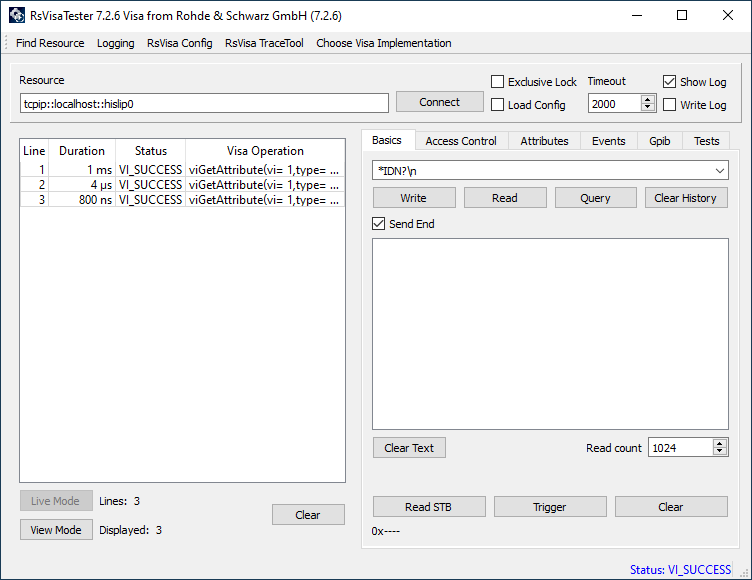
Task: Click the Status column header
Action: tap(151, 151)
